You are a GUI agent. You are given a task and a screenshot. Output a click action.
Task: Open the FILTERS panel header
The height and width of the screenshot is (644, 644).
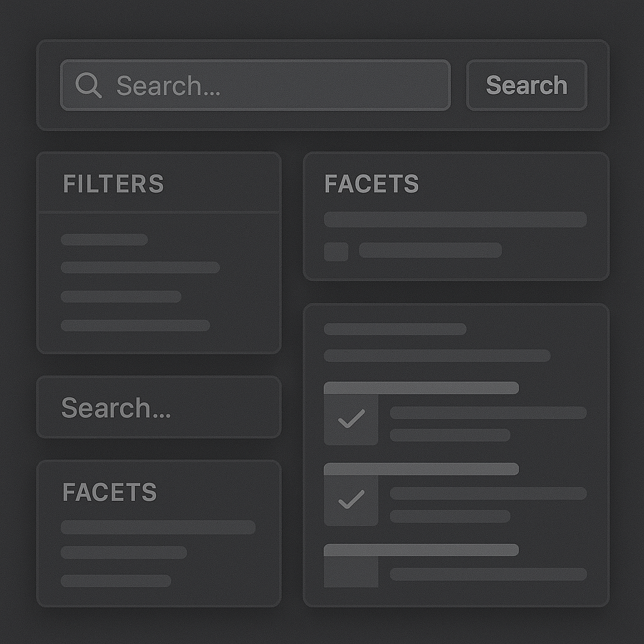(159, 183)
